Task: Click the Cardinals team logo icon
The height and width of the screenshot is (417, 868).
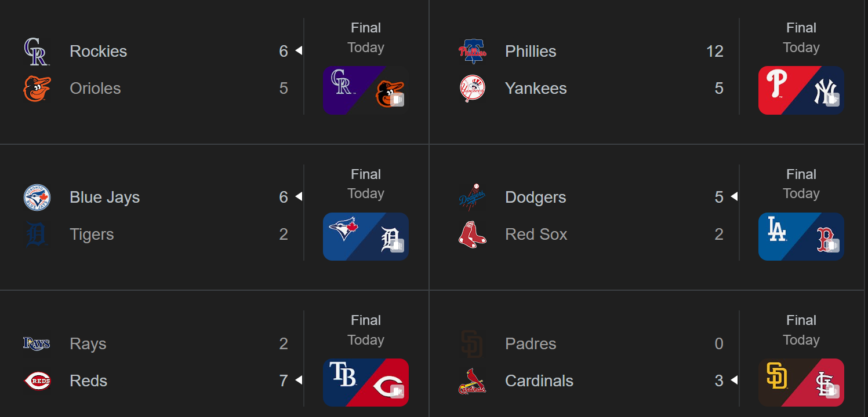Action: pyautogui.click(x=472, y=381)
